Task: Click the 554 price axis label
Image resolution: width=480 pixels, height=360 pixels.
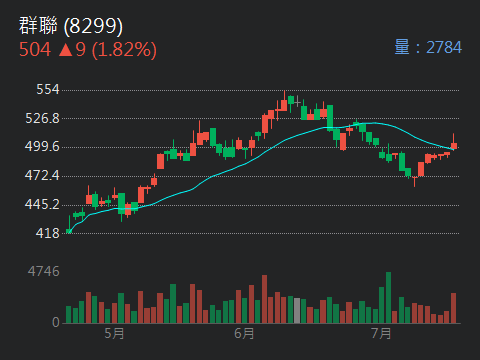Action: pyautogui.click(x=48, y=89)
